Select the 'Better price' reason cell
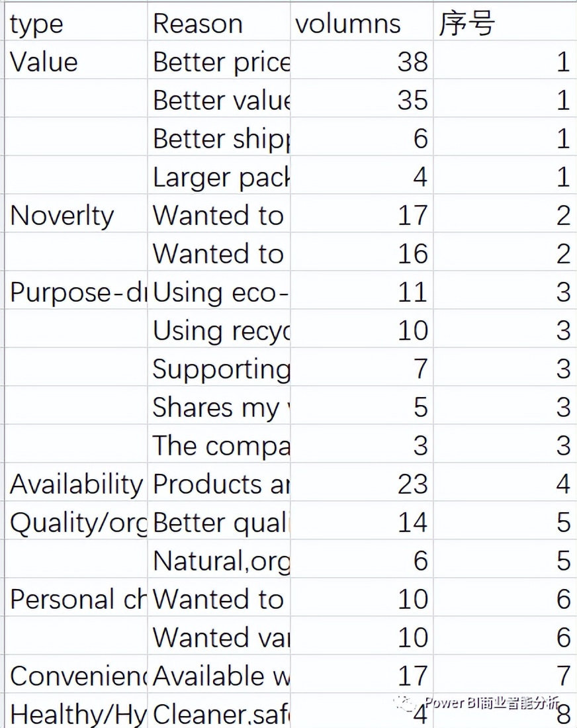Viewport: 577px width, 728px height. (219, 60)
